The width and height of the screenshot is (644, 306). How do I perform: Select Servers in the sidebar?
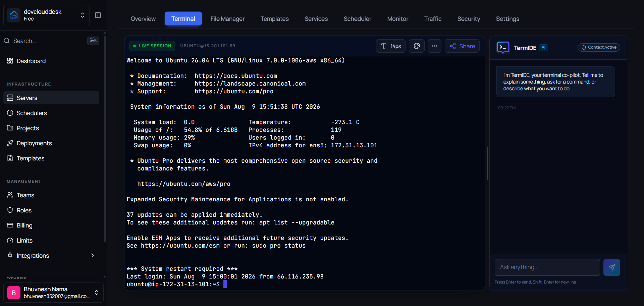(51, 98)
